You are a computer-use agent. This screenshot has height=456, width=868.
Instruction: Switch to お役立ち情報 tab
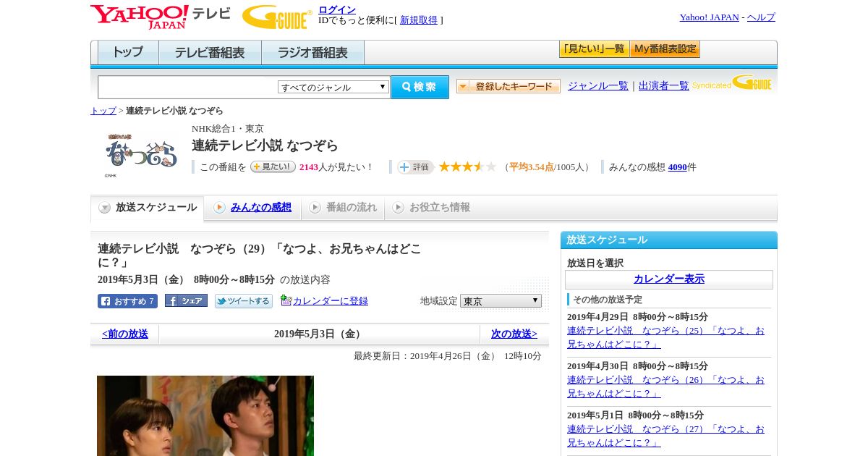432,208
